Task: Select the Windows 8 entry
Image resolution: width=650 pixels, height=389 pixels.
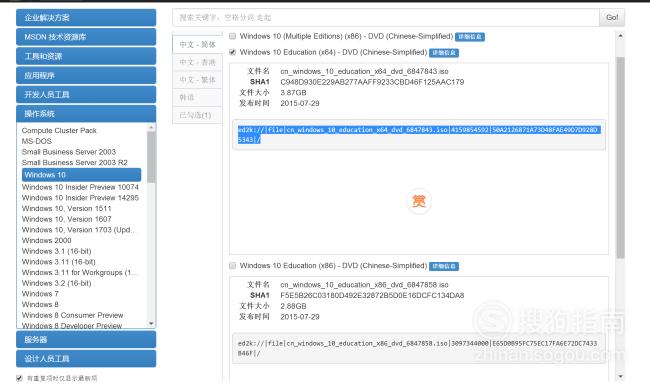Action: 40,304
